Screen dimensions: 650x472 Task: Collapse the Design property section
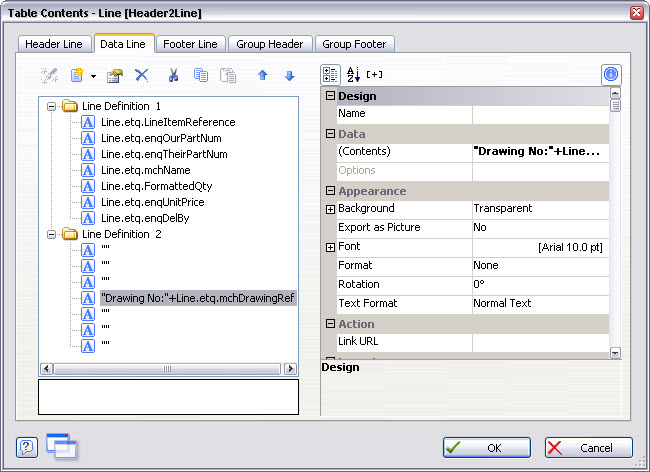[330, 96]
